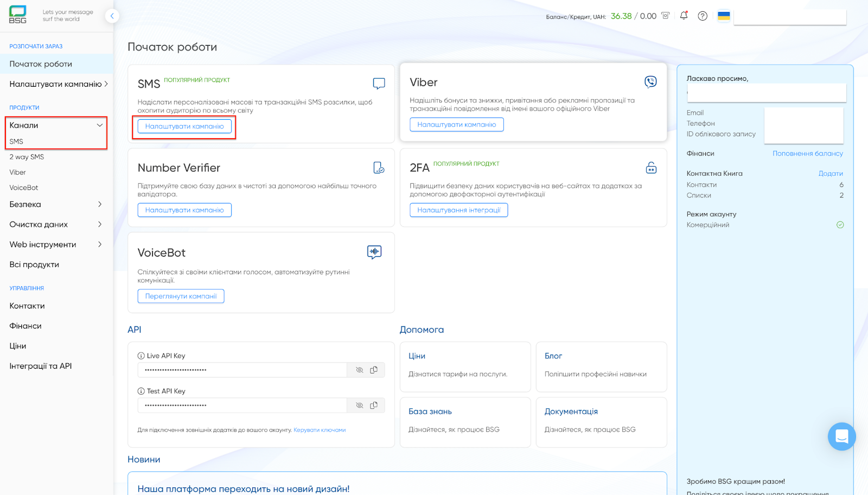
Task: Select SMS under Канали
Action: (16, 142)
